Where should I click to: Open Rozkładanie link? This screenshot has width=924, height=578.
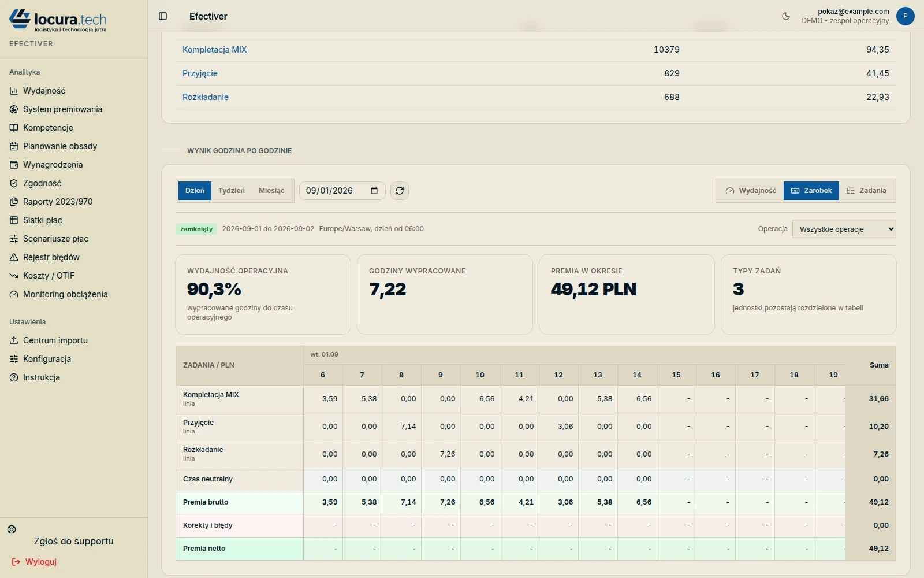tap(206, 97)
